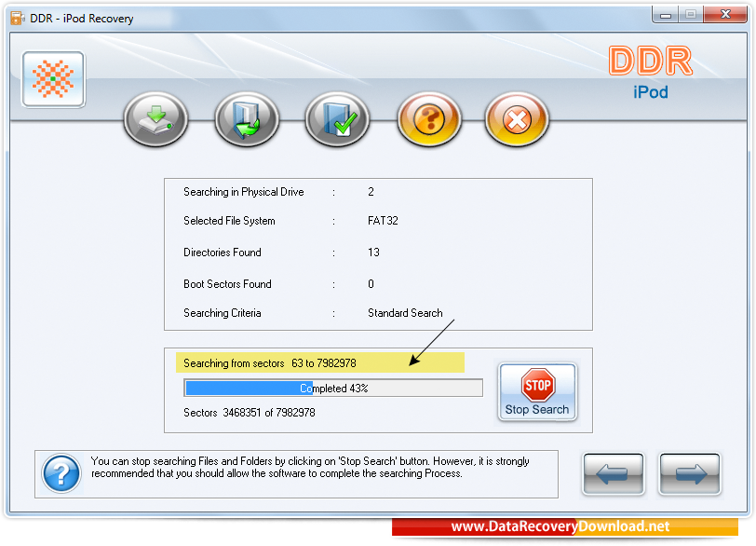Click the 'FAT32' file system value
This screenshot has width=756, height=546.
click(x=383, y=221)
